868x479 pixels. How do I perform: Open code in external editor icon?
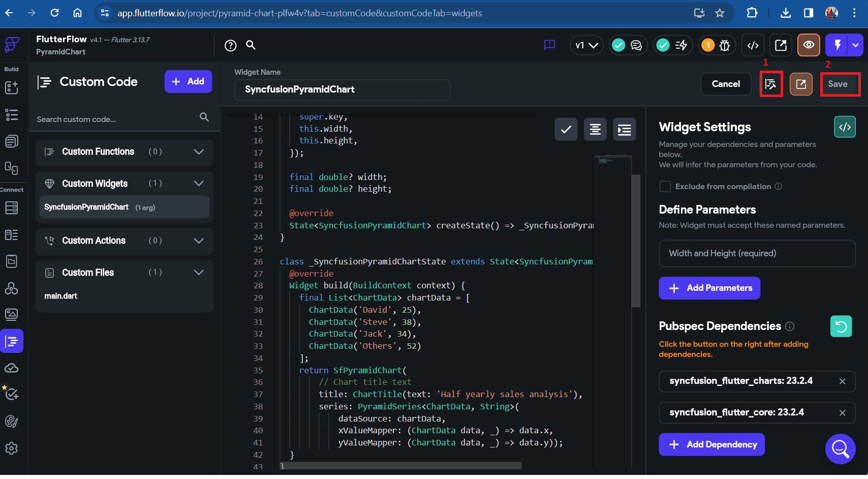pyautogui.click(x=801, y=84)
